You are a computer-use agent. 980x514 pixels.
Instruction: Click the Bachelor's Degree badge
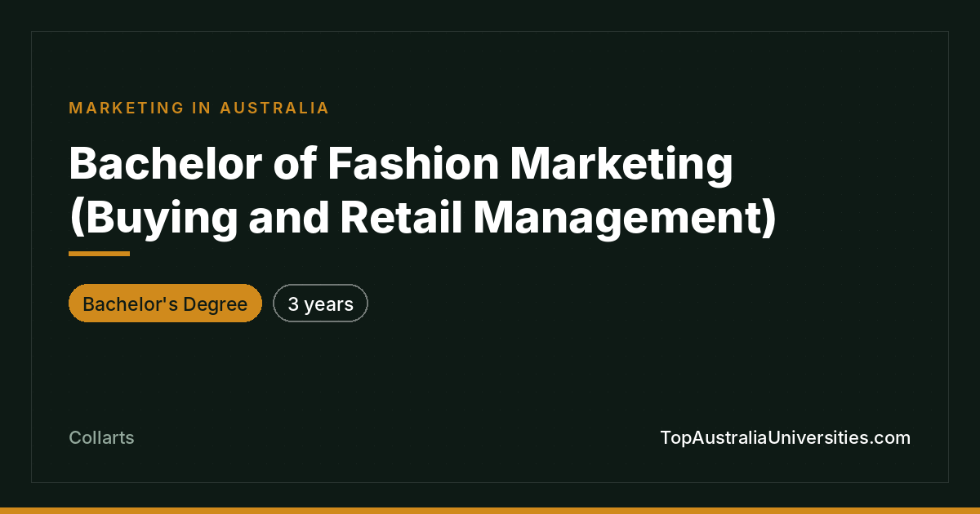tap(165, 304)
